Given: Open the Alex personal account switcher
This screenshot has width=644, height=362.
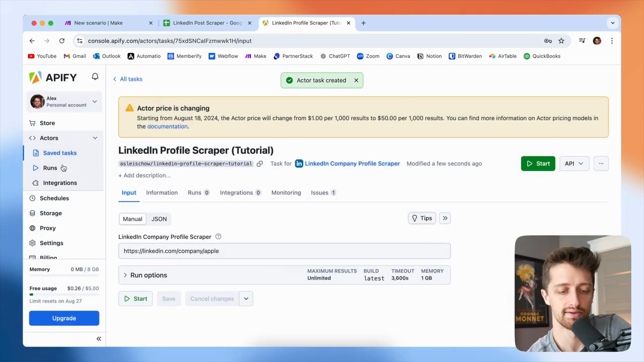Looking at the screenshot, I should point(64,102).
